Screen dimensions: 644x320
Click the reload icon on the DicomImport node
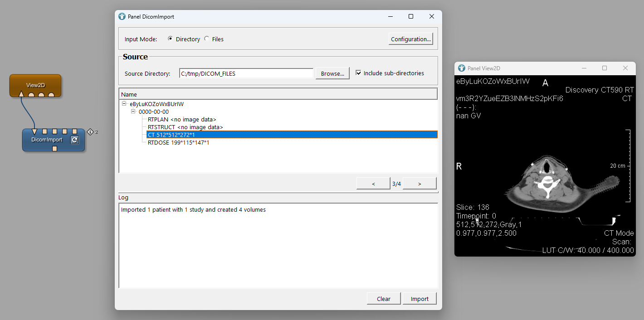pos(74,140)
